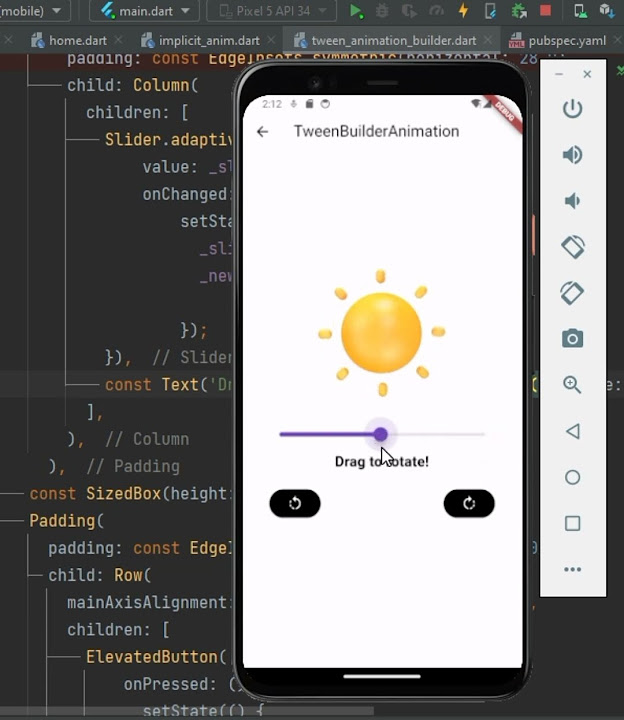Open extended controls via the three dots
624x720 pixels.
pyautogui.click(x=572, y=569)
